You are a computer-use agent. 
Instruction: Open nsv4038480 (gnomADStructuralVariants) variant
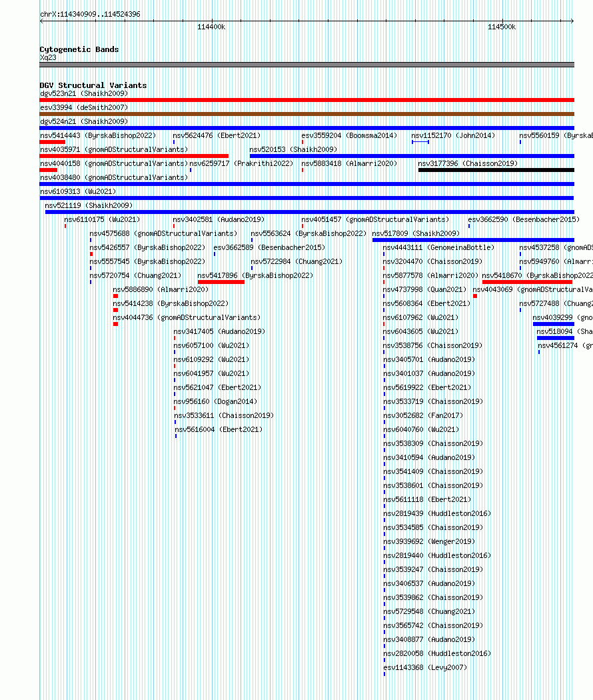(114, 178)
